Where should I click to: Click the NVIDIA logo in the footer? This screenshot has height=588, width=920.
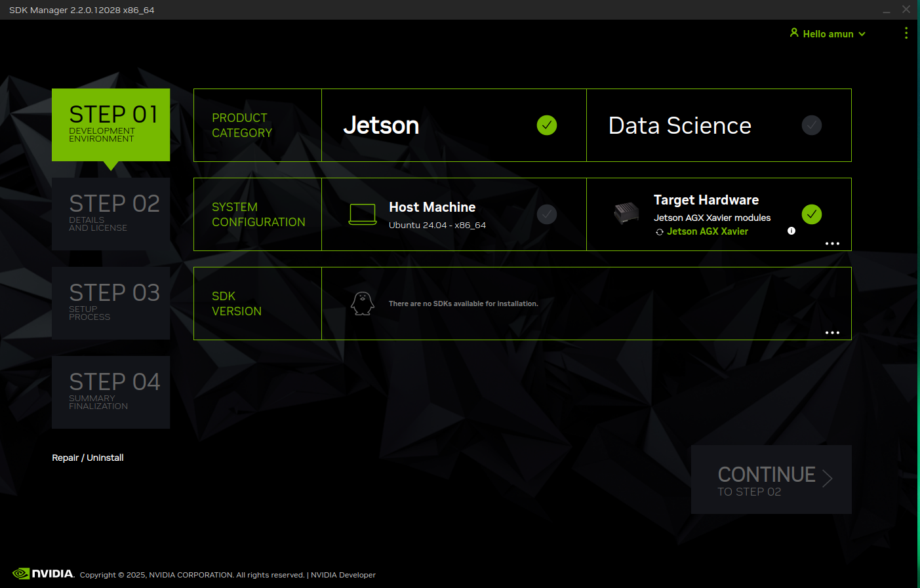(x=43, y=574)
